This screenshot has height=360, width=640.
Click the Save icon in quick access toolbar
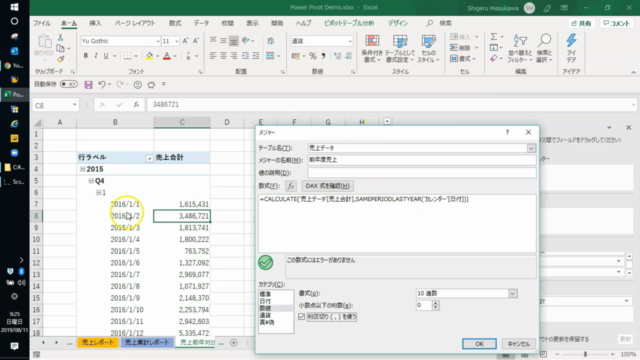89,84
